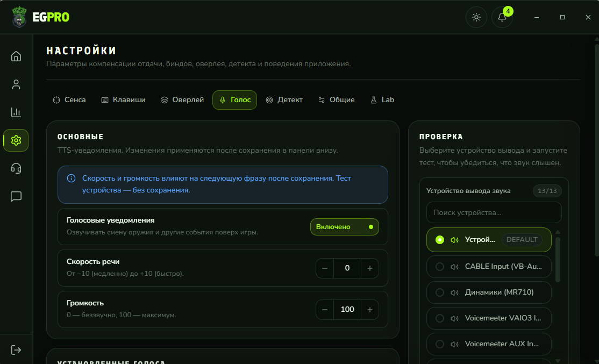
Task: Switch to the Клавиши tab
Action: [x=123, y=100]
